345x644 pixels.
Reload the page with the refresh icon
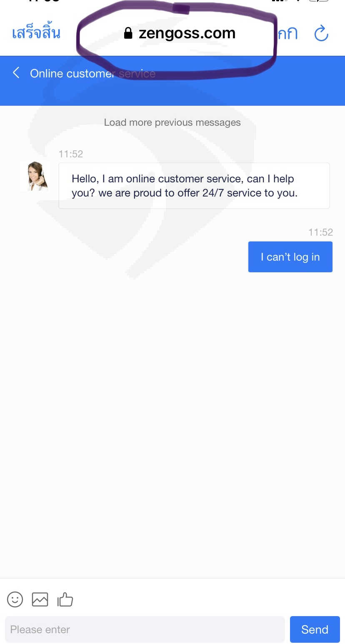[321, 33]
